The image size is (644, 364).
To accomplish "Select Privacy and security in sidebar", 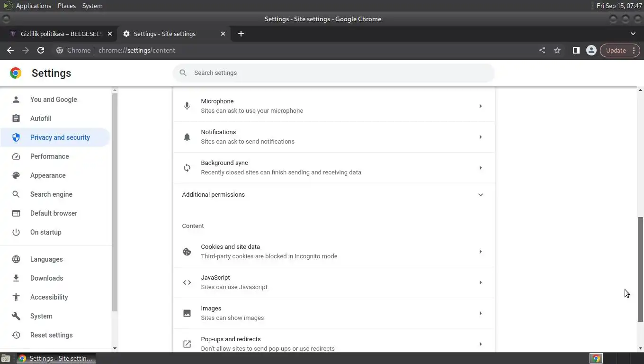I will click(60, 137).
